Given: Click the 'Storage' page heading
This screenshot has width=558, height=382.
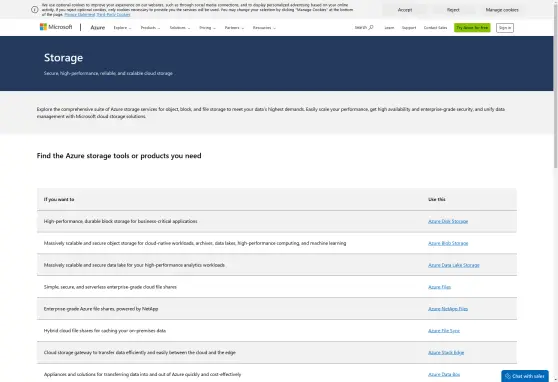Looking at the screenshot, I should [x=63, y=58].
